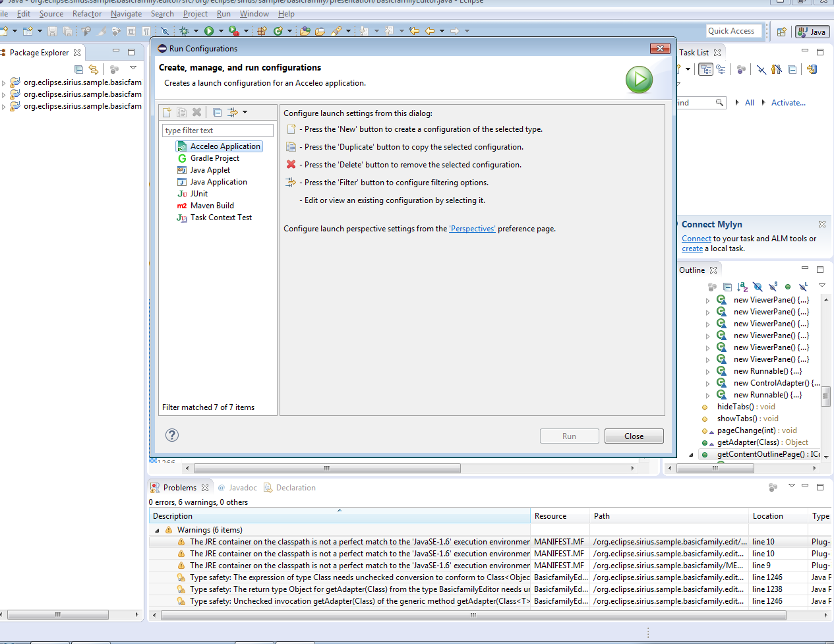Image resolution: width=834 pixels, height=644 pixels.
Task: Click the New launch configuration icon
Action: click(x=167, y=112)
